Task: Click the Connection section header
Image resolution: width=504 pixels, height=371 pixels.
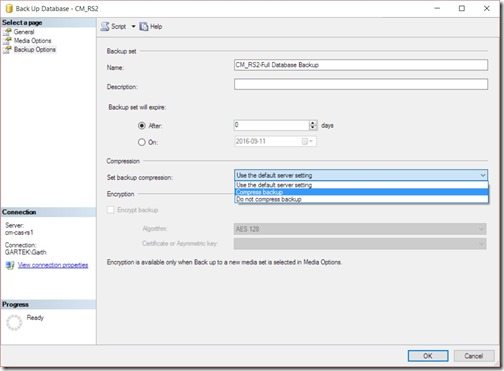Action: [48, 212]
